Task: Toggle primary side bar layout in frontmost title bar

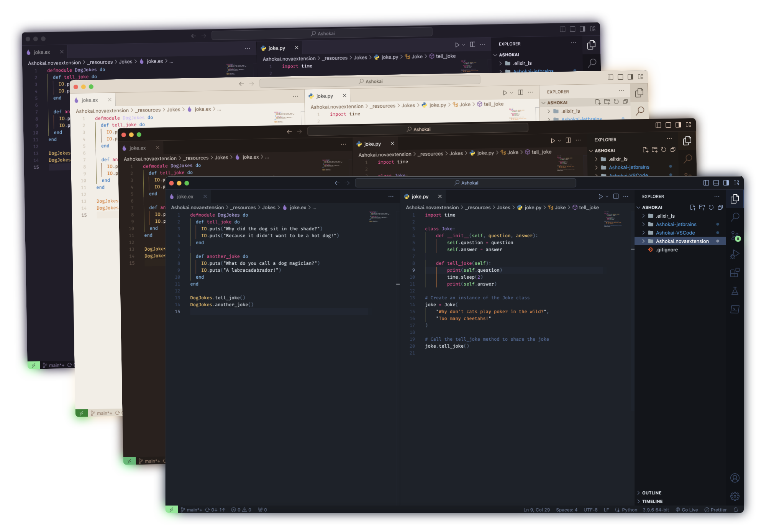Action: click(706, 183)
